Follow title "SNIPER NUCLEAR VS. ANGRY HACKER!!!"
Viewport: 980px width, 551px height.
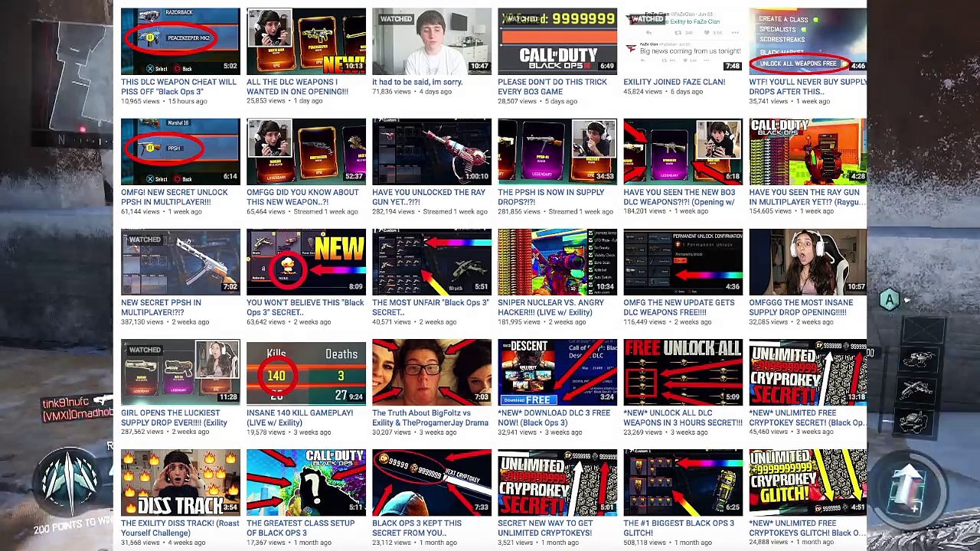tap(550, 307)
